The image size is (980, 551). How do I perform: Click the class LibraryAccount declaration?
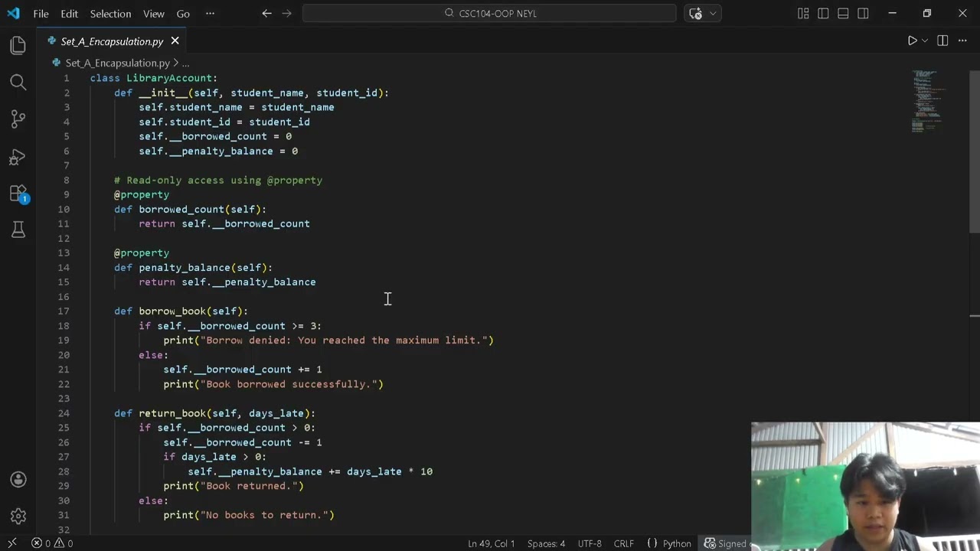tap(153, 78)
